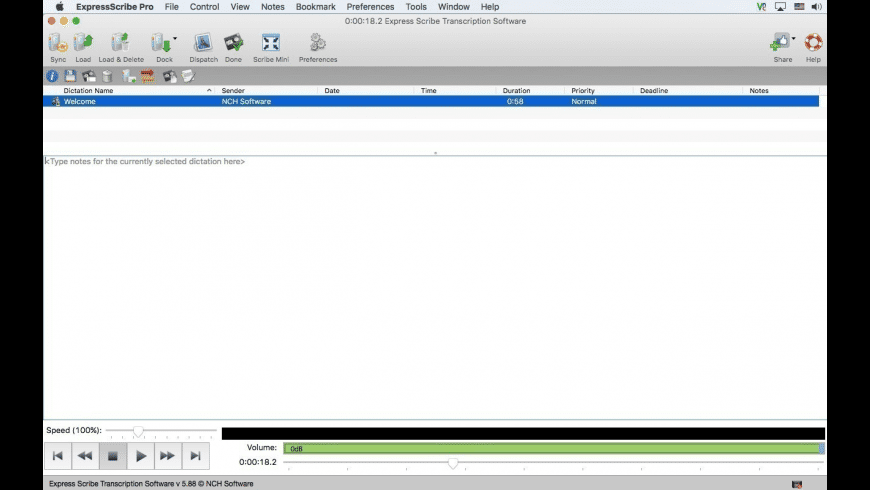
Task: Open the Notes menu
Action: point(272,7)
